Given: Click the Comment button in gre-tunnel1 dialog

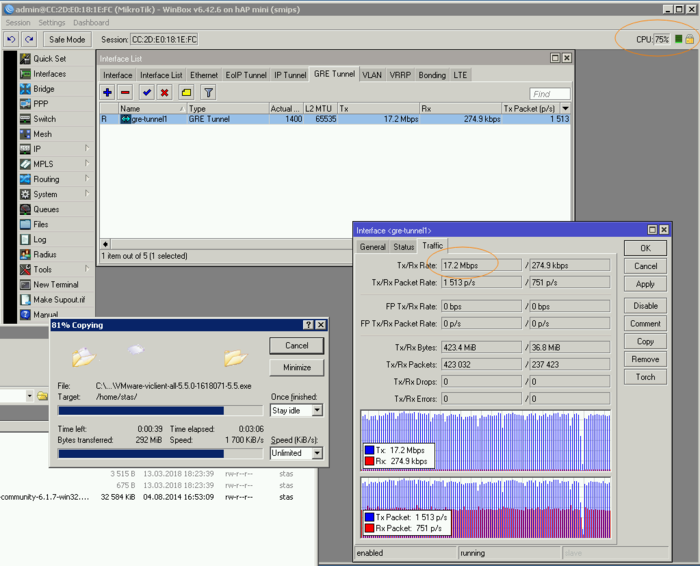Looking at the screenshot, I should 646,324.
